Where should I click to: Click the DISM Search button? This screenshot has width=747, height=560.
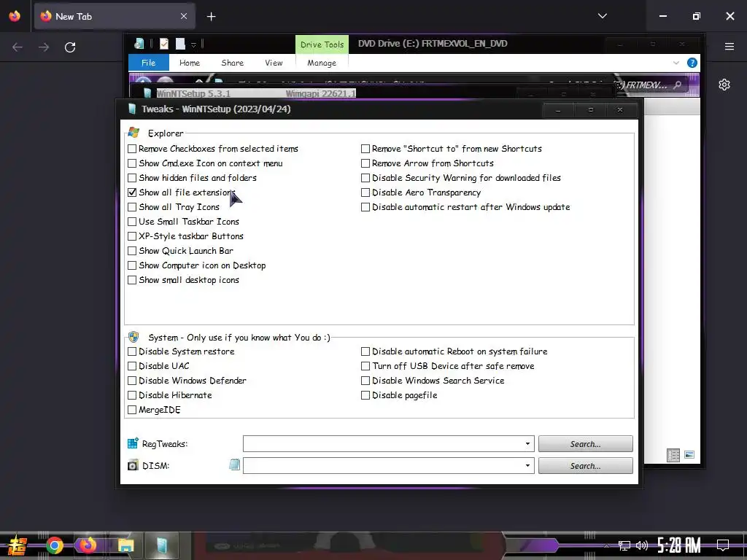tap(586, 466)
